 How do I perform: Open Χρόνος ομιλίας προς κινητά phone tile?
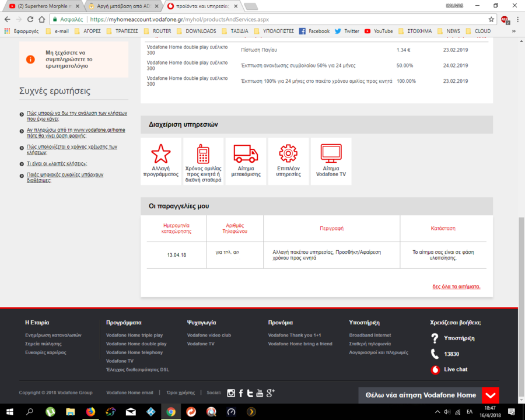(x=203, y=161)
